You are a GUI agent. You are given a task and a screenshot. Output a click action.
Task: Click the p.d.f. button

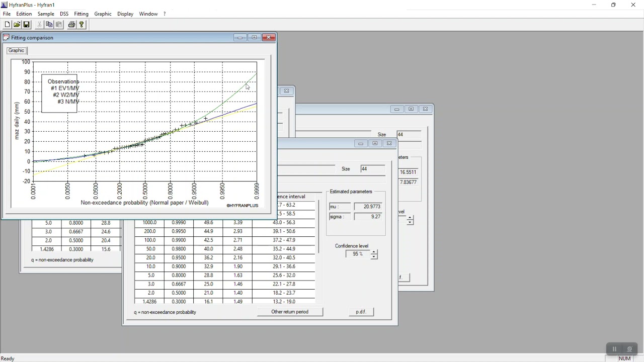coord(361,312)
